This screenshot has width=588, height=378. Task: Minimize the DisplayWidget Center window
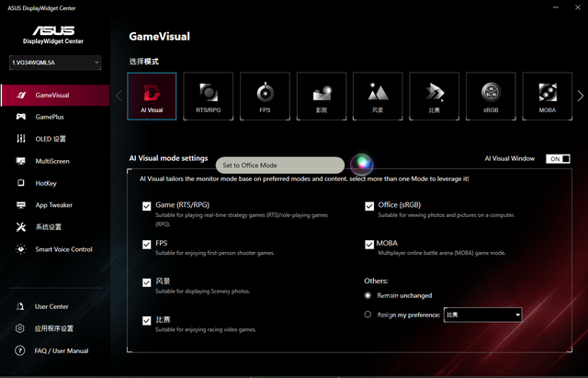click(x=556, y=7)
